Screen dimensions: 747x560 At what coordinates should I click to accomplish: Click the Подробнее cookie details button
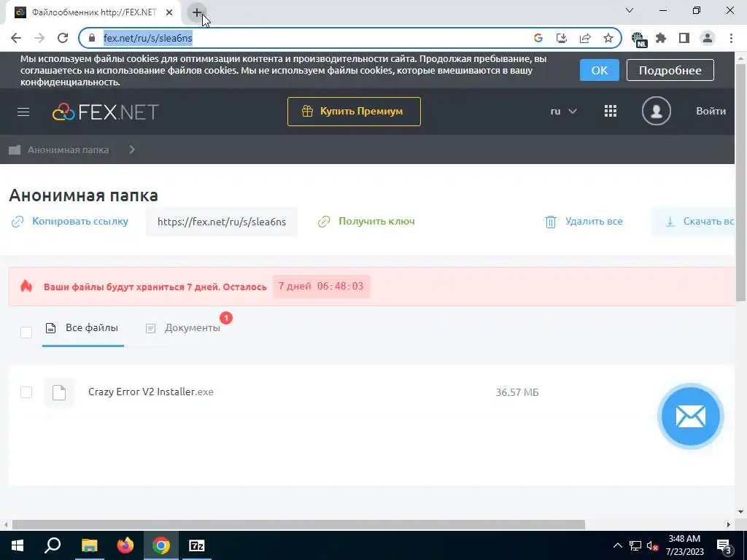pyautogui.click(x=670, y=71)
